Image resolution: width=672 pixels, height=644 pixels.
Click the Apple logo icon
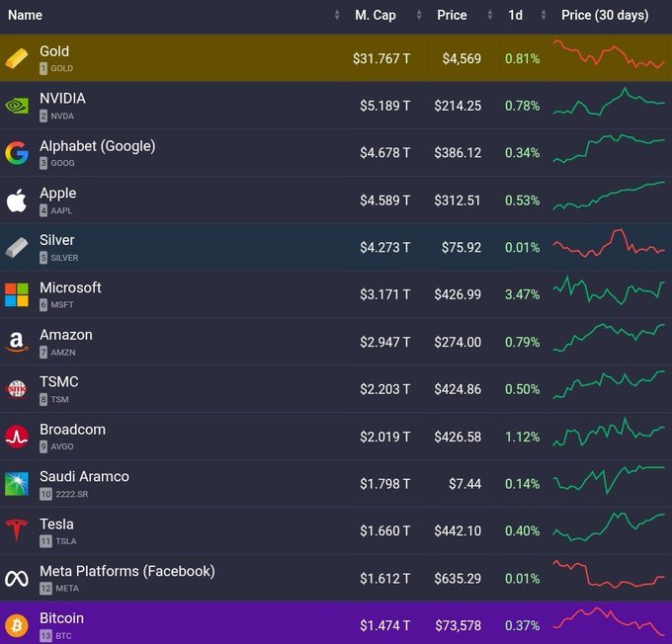(17, 201)
